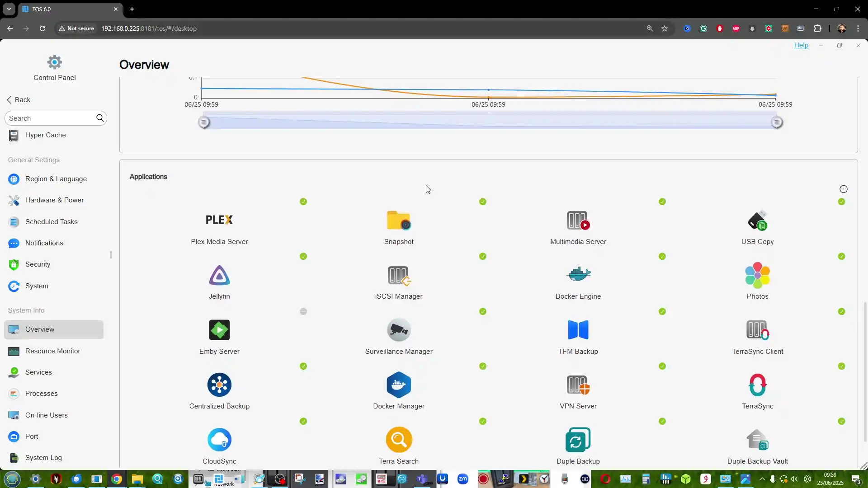The height and width of the screenshot is (488, 868).
Task: Click the sidebar Search input field
Action: [x=50, y=118]
